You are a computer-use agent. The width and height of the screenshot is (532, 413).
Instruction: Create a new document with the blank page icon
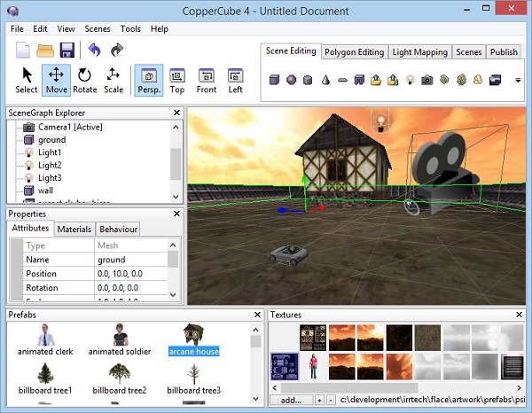24,50
